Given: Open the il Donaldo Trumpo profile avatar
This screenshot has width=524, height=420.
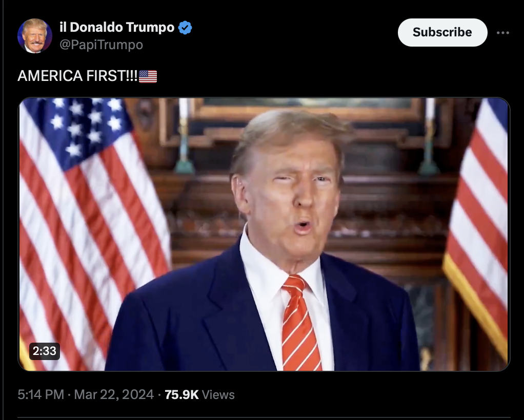Looking at the screenshot, I should point(34,36).
